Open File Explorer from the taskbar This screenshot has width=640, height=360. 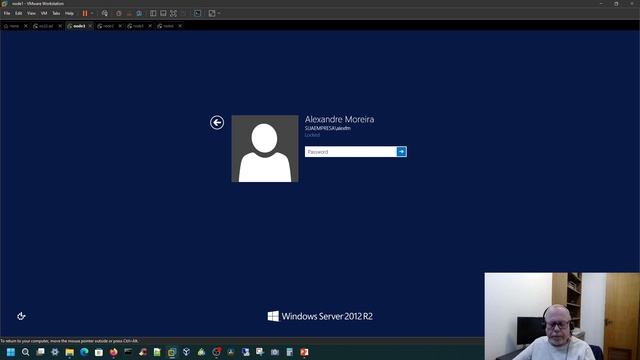click(x=69, y=352)
